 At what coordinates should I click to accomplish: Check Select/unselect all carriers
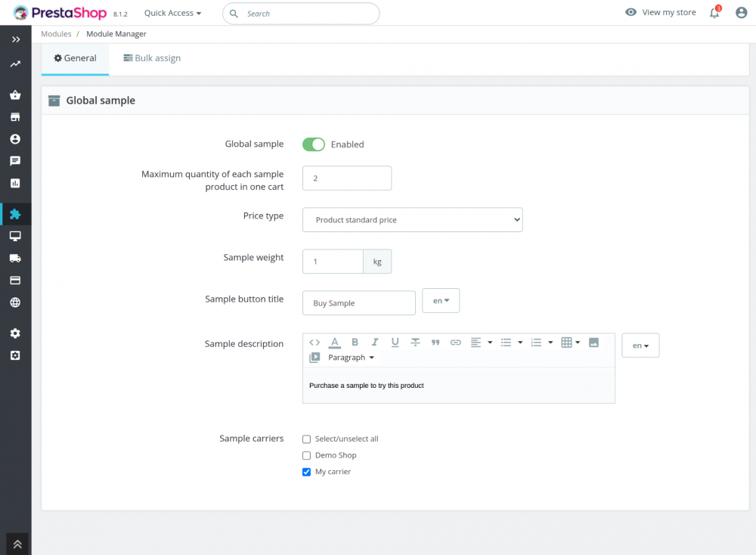(307, 439)
